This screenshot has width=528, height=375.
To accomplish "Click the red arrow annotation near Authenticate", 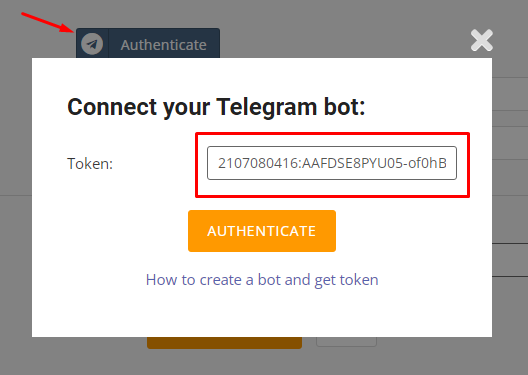I will pyautogui.click(x=47, y=22).
